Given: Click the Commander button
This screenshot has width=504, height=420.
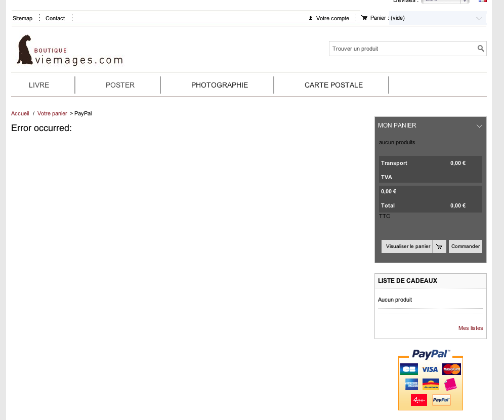Looking at the screenshot, I should 466,246.
